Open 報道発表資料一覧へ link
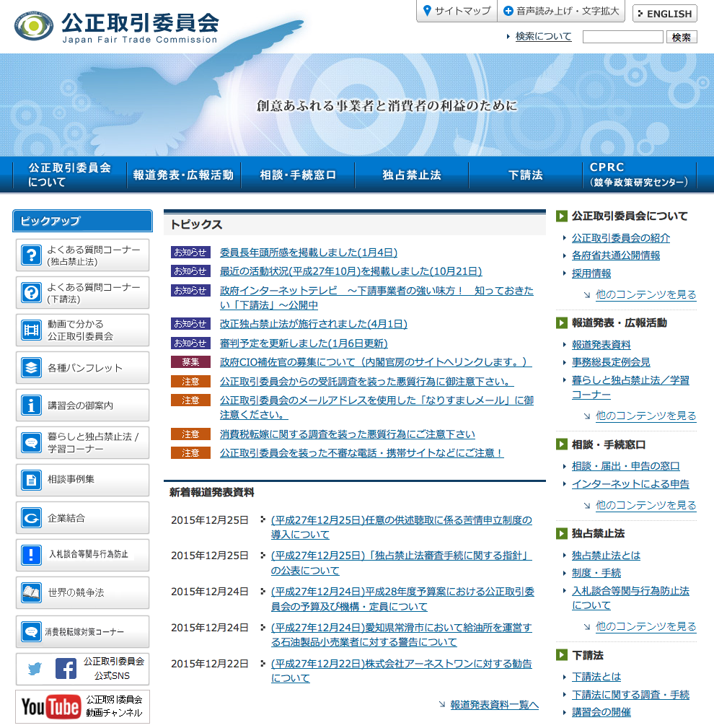Screen dimensions: 714x728 (x=494, y=705)
